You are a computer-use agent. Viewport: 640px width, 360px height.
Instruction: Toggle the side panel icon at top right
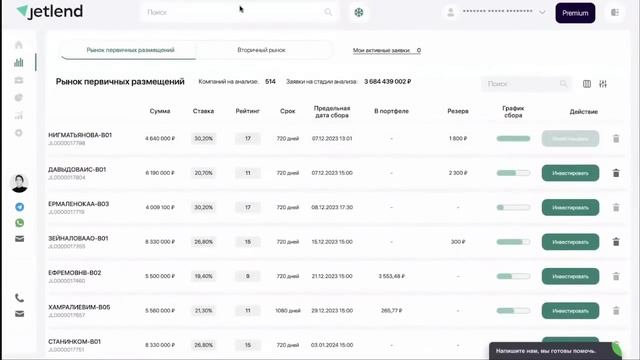615,13
